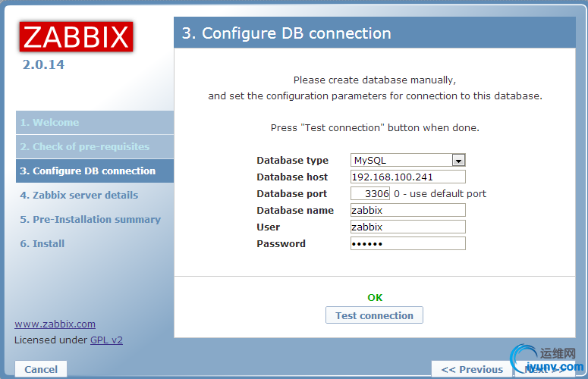The width and height of the screenshot is (588, 379).
Task: Select the MySQL database type combo box
Action: (407, 160)
